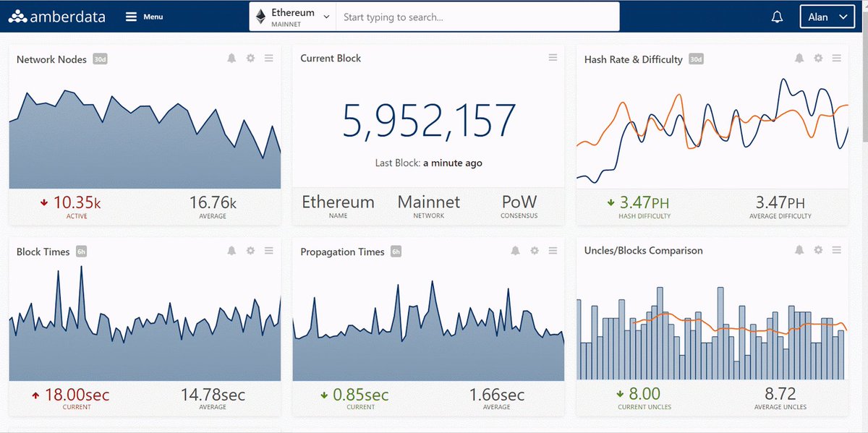Open Hash Rate & Difficulty settings gear

click(818, 59)
